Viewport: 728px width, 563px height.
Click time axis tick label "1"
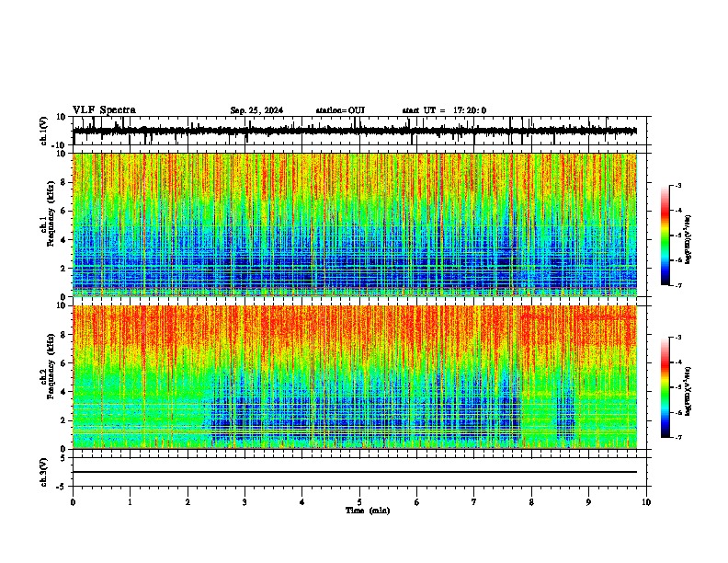coord(130,502)
